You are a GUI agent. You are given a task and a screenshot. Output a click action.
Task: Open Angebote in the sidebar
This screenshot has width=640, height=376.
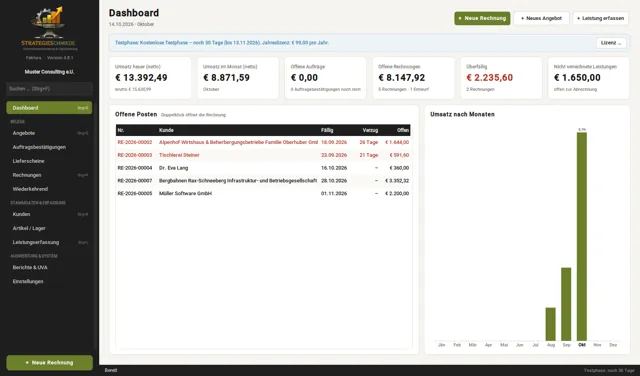point(49,133)
